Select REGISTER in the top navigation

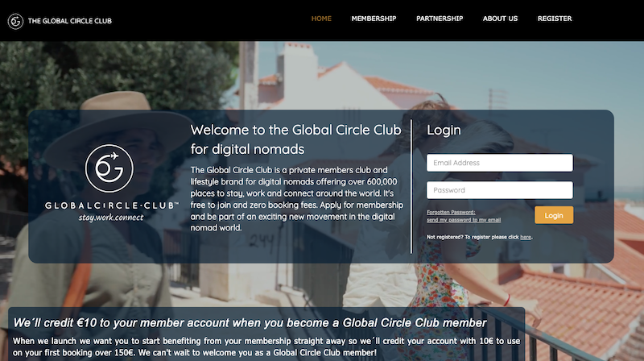(555, 19)
